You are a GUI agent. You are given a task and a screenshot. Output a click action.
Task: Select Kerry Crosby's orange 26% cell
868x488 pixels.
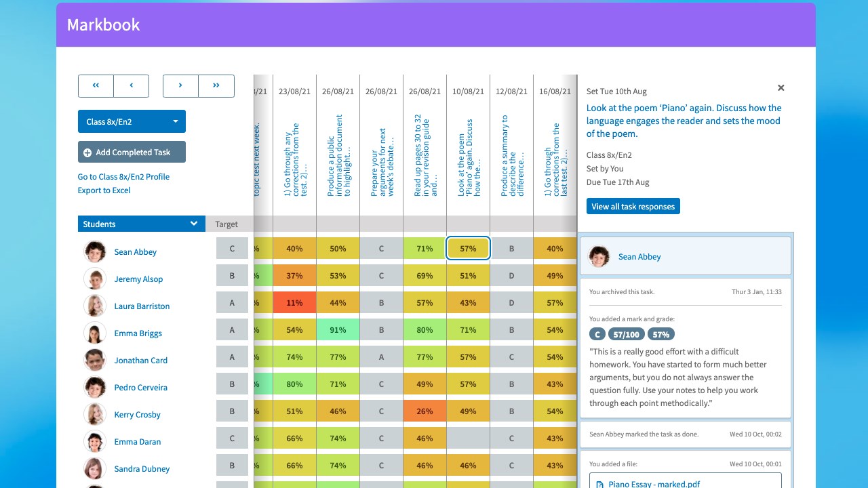pos(425,411)
